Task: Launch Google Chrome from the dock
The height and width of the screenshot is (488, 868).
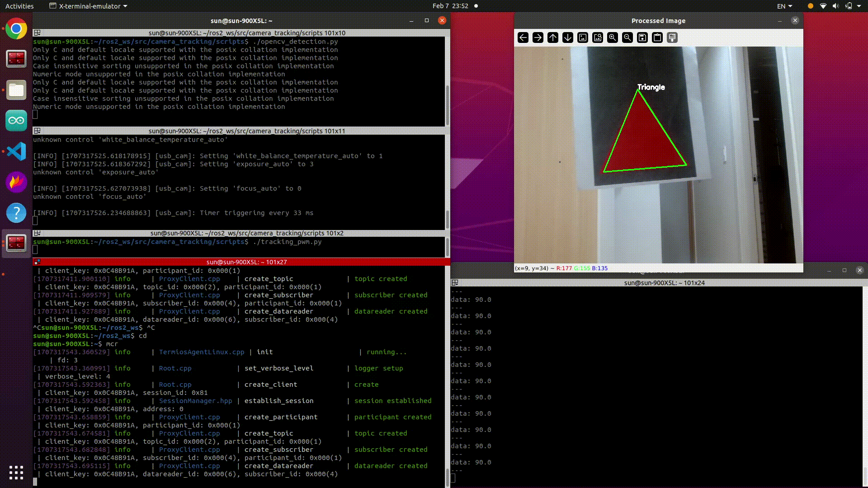Action: pos(16,29)
